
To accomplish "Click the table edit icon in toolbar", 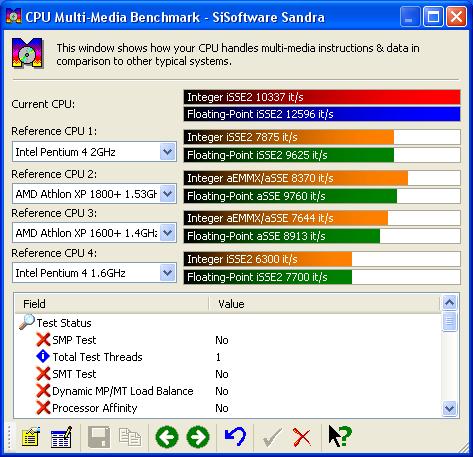I will [x=61, y=437].
